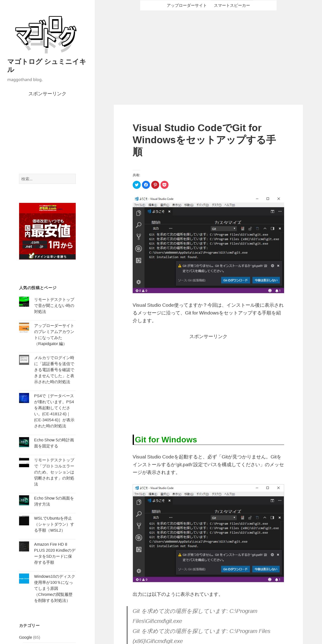Open the Windows10 disk usage 100% post

(x=54, y=588)
